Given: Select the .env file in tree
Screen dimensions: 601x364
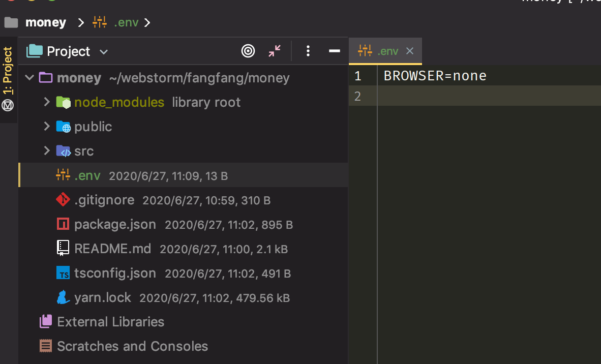Looking at the screenshot, I should 183,175.
